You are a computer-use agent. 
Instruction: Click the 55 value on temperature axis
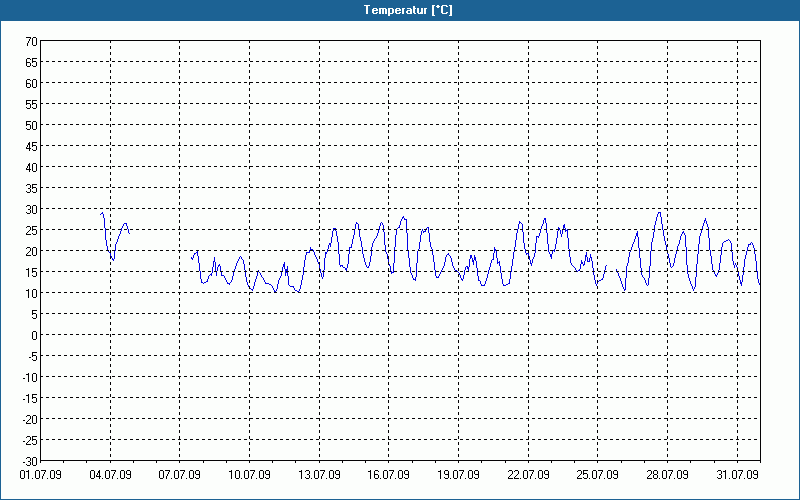32,104
